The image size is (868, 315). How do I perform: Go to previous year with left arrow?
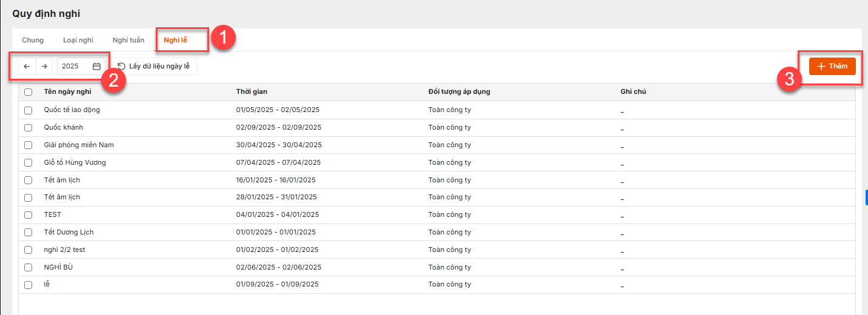[27, 67]
